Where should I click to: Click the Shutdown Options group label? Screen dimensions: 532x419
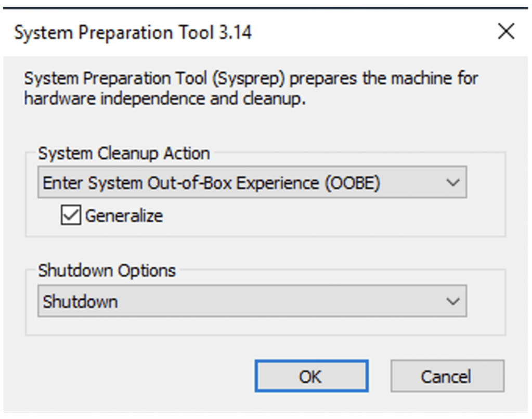click(x=107, y=271)
